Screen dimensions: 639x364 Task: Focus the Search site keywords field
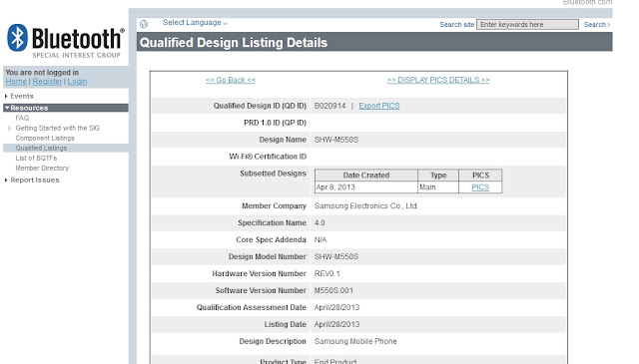(x=527, y=24)
